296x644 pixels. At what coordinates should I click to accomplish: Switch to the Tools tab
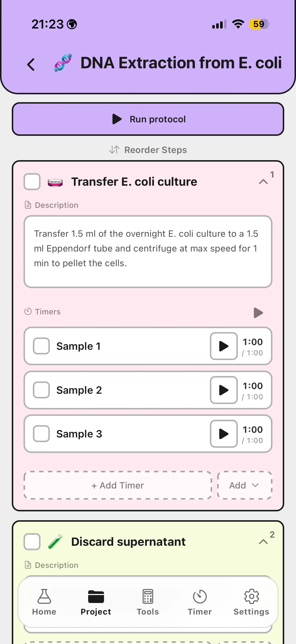click(148, 602)
